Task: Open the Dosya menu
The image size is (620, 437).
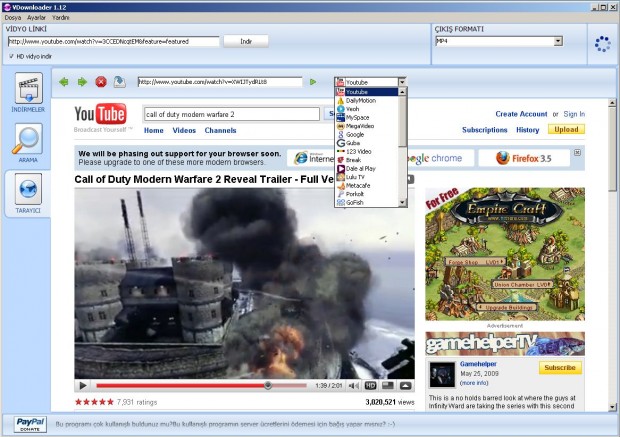Action: coord(13,18)
